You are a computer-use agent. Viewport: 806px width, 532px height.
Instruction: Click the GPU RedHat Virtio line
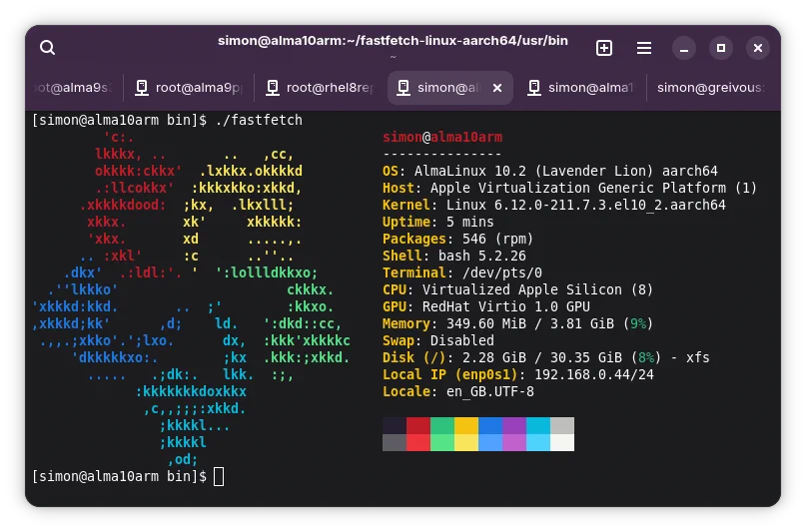point(485,306)
